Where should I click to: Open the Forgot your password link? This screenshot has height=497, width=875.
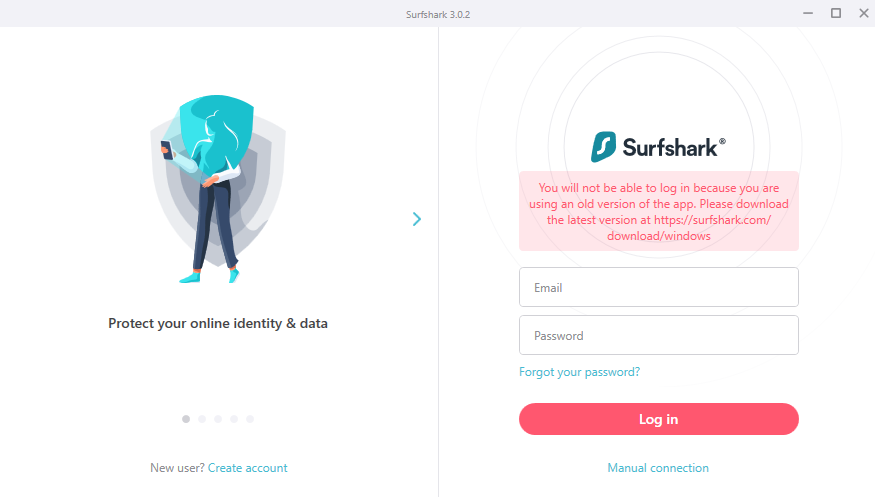(579, 372)
